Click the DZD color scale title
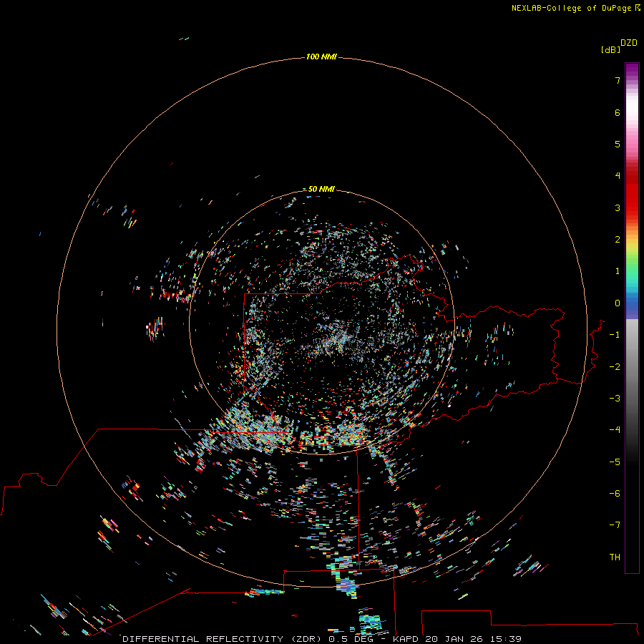644x644 pixels. coord(629,43)
